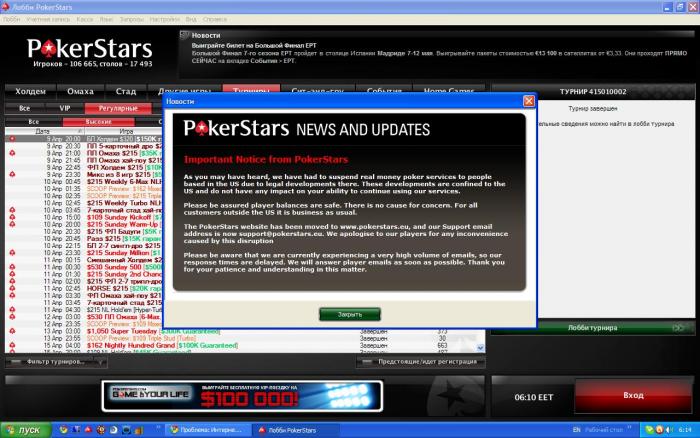
Task: Toggle the Предстоящие/идет регистрация filter
Action: point(421,362)
